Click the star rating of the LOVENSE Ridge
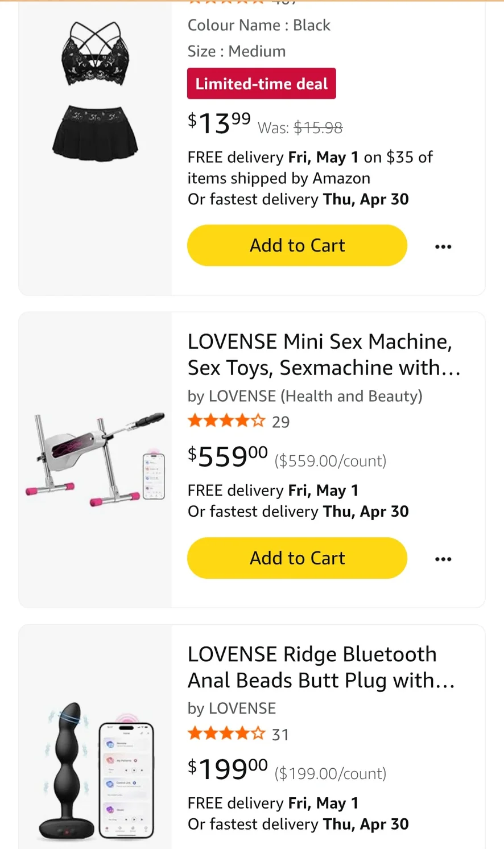Screen dimensions: 504x849 pos(226,733)
